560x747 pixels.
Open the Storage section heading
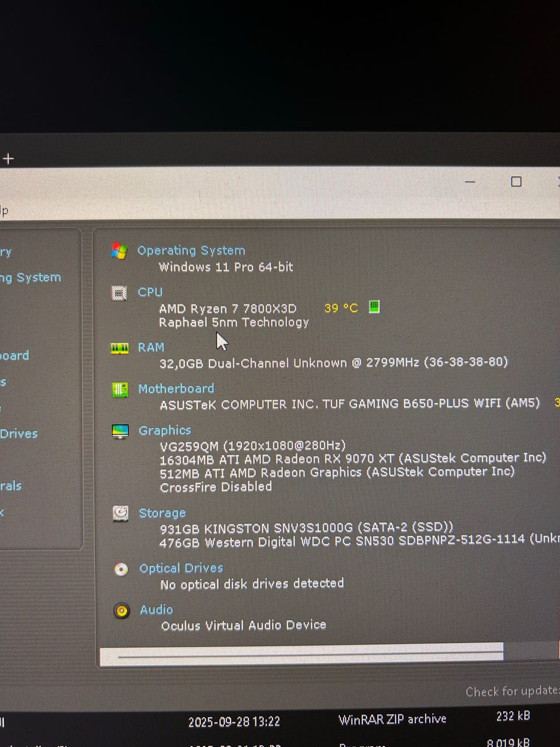(x=162, y=513)
